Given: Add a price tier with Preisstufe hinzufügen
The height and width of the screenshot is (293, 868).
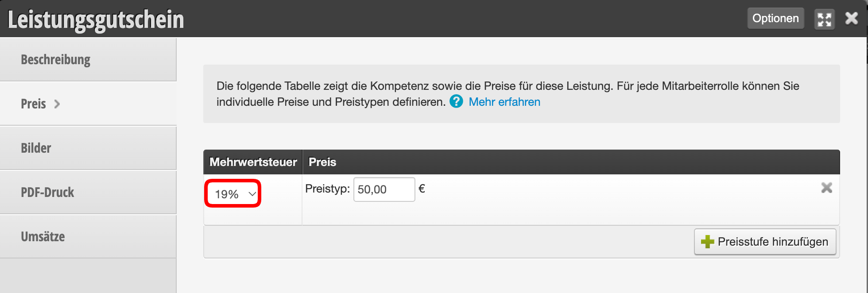Looking at the screenshot, I should pos(765,242).
